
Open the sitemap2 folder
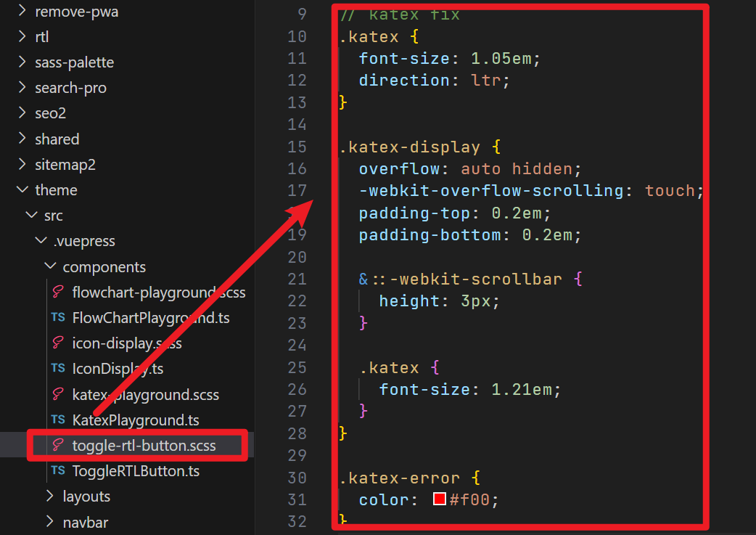[65, 165]
